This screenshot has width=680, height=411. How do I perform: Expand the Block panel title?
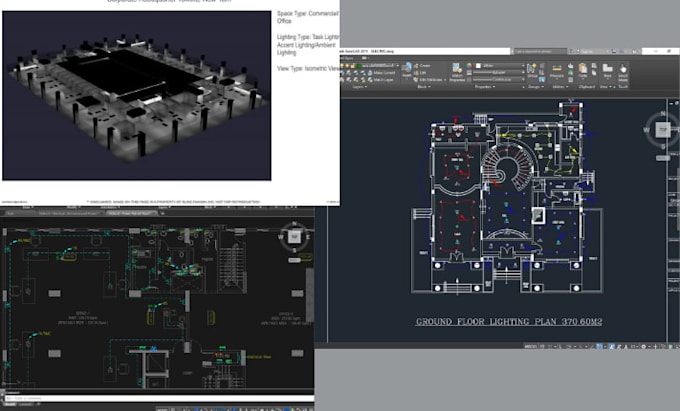(x=424, y=87)
